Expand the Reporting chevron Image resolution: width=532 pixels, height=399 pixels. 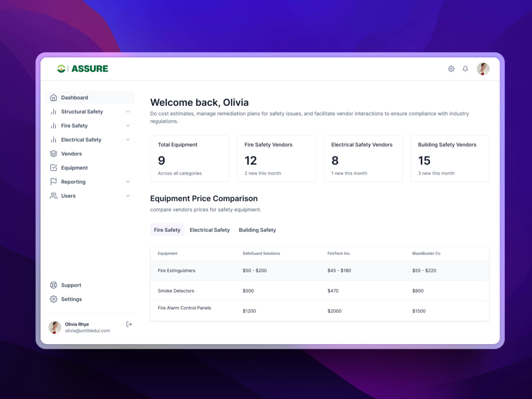coord(128,182)
